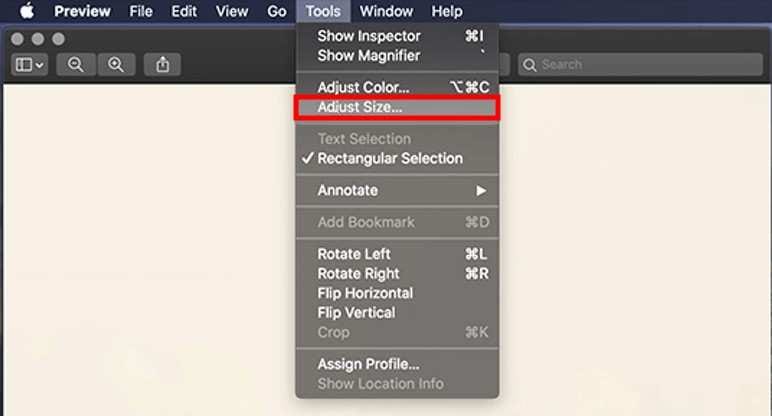Choose Adjust Color menu entry
The image size is (772, 416).
tap(363, 87)
